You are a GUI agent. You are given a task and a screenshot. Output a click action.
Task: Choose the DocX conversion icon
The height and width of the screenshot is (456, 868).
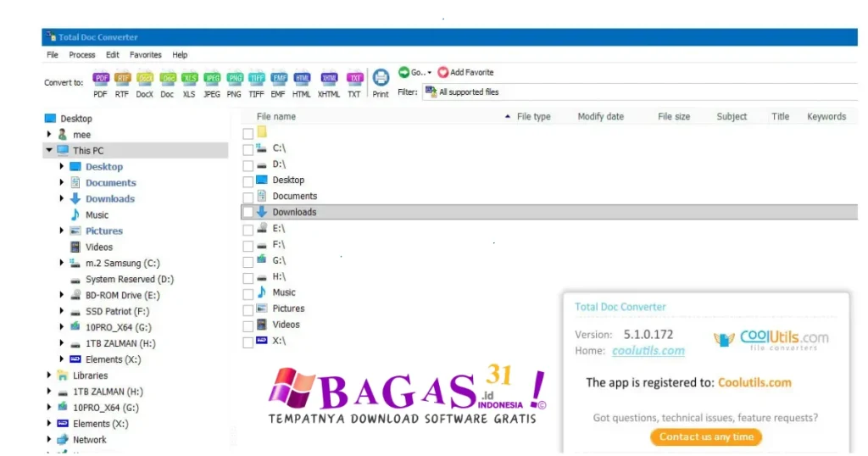(x=144, y=79)
